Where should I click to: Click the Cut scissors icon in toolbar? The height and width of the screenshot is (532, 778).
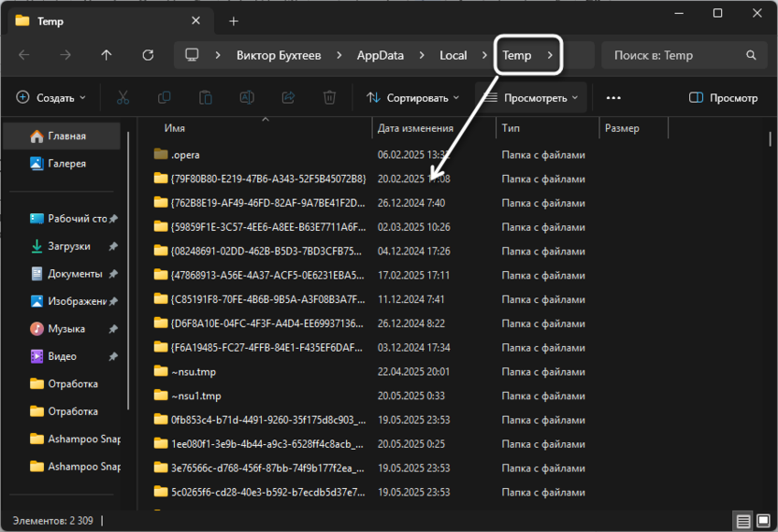[x=123, y=97]
